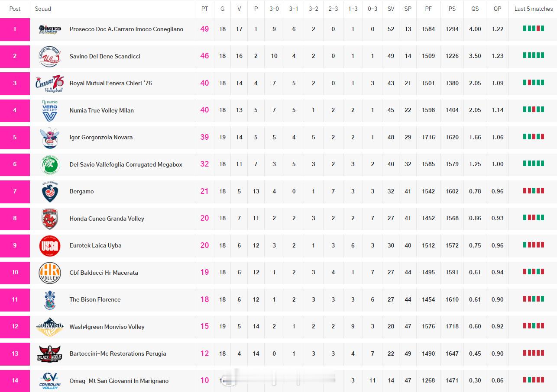This screenshot has width=557, height=392.
Task: Click the Honda Cuneo Granda red cat logo
Action: (x=50, y=218)
